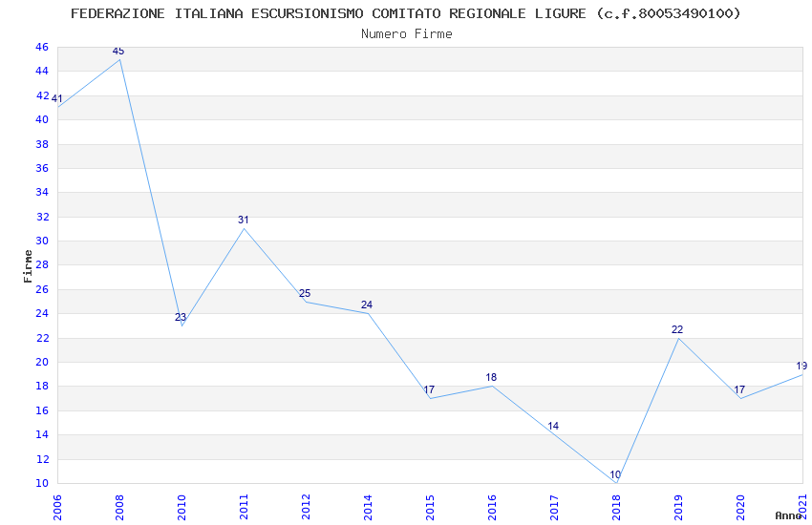Click the 34 y-axis tick value
Image resolution: width=812 pixels, height=525 pixels.
coord(42,192)
